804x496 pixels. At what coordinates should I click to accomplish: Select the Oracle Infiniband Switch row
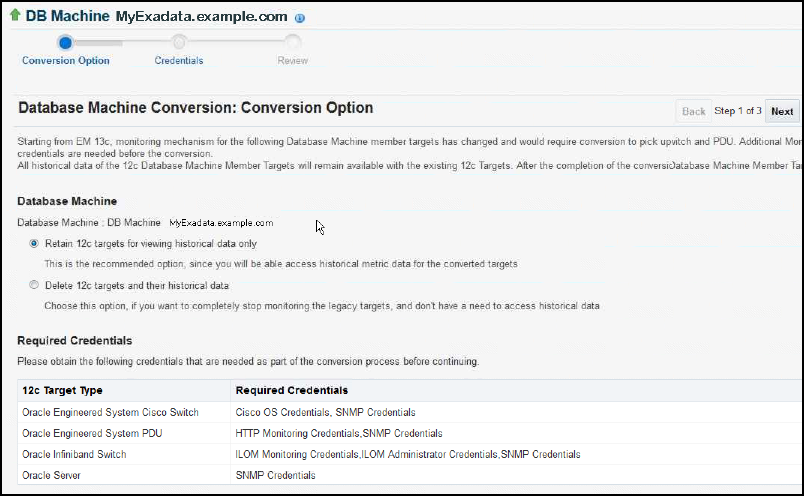click(x=74, y=454)
